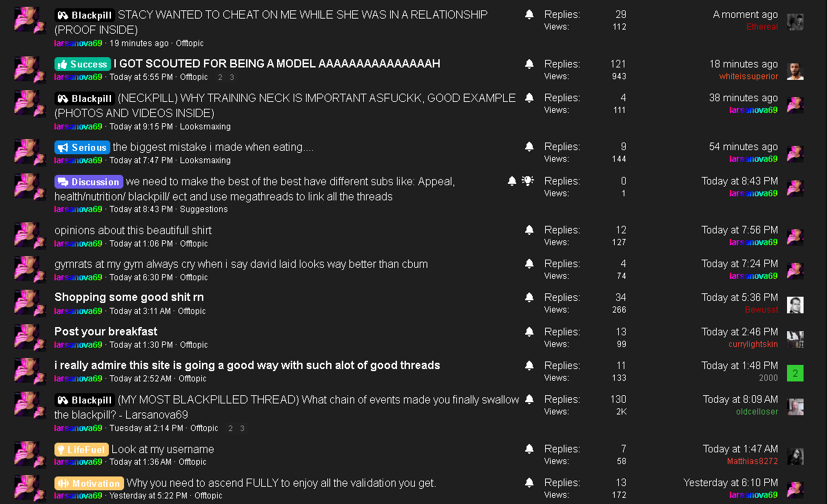Click the watch bell icon on STACY WANTED thread
Image resolution: width=827 pixels, height=504 pixels.
pyautogui.click(x=529, y=14)
